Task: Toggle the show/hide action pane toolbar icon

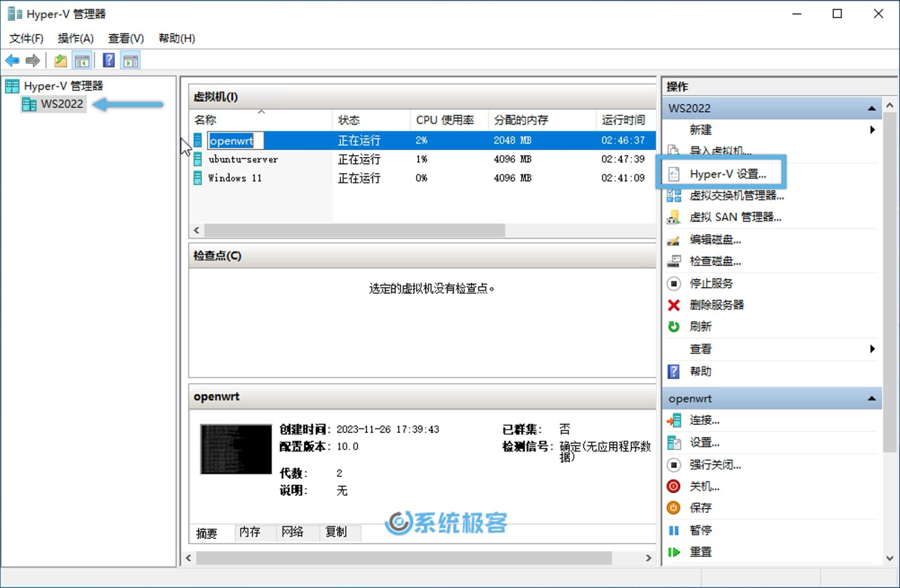Action: coord(130,61)
